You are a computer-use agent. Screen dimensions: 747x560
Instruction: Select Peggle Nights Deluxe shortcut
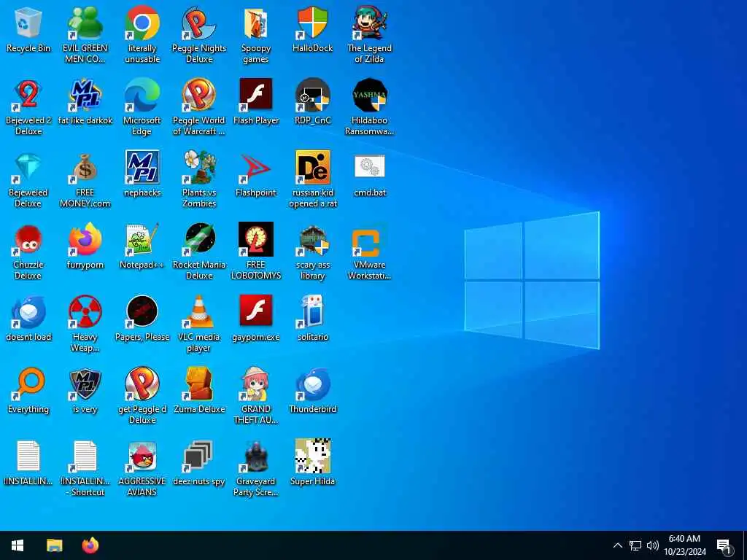click(199, 23)
